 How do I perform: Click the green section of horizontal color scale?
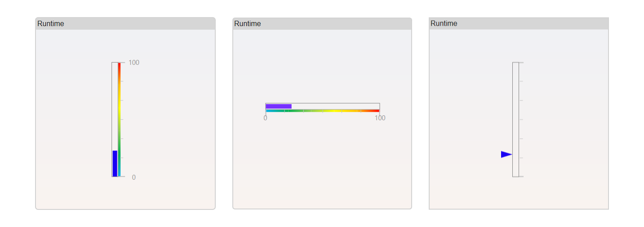293,110
